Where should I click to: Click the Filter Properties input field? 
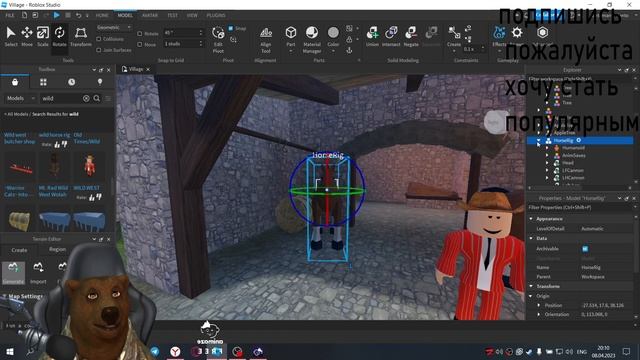(x=580, y=207)
